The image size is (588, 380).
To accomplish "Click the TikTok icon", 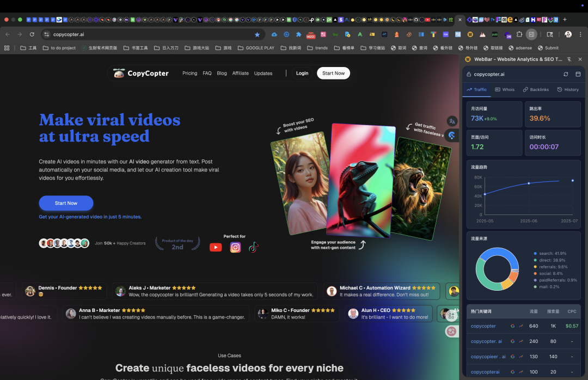I will (x=254, y=247).
